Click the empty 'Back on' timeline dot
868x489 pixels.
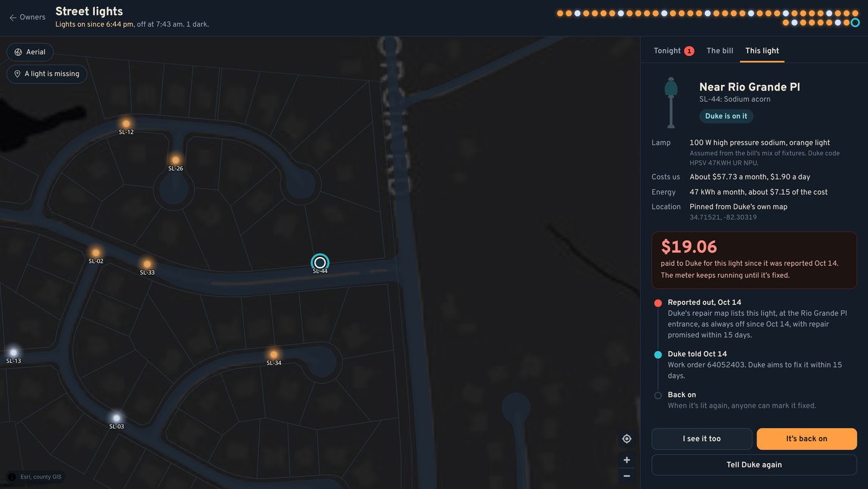point(658,395)
